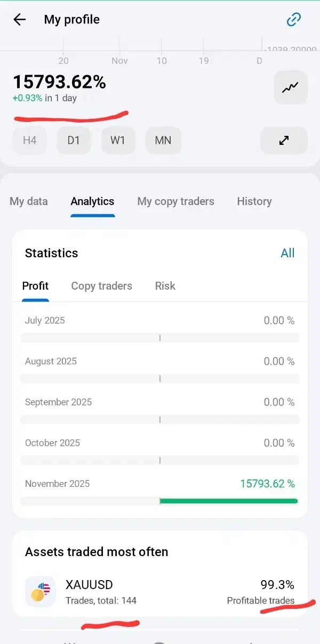Set the MN monthly timeframe
The height and width of the screenshot is (644, 320).
click(x=163, y=141)
